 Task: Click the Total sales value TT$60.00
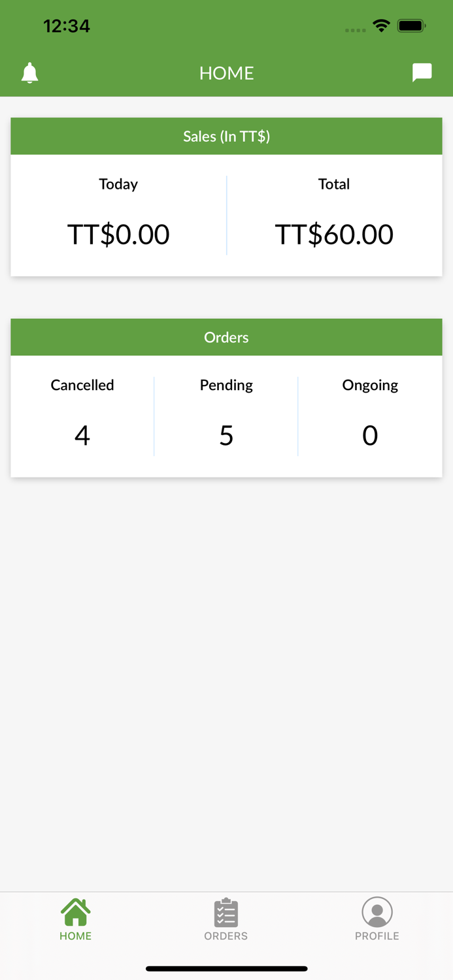pyautogui.click(x=333, y=234)
